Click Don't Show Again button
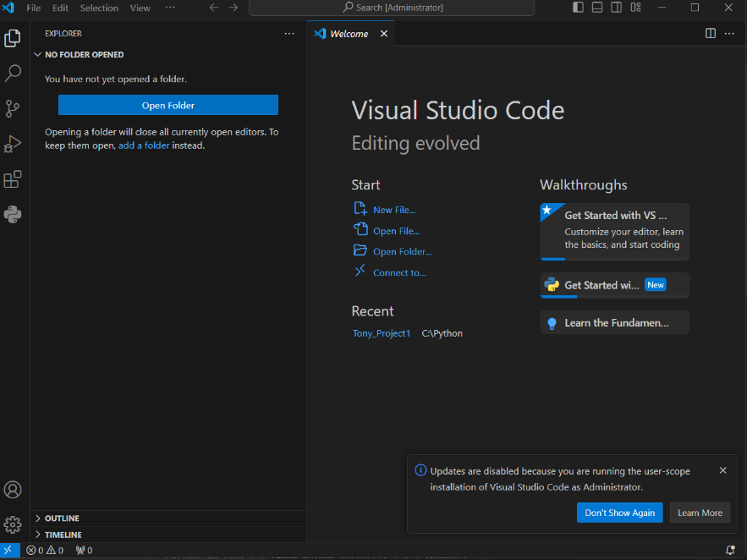Image resolution: width=747 pixels, height=560 pixels. [x=619, y=513]
